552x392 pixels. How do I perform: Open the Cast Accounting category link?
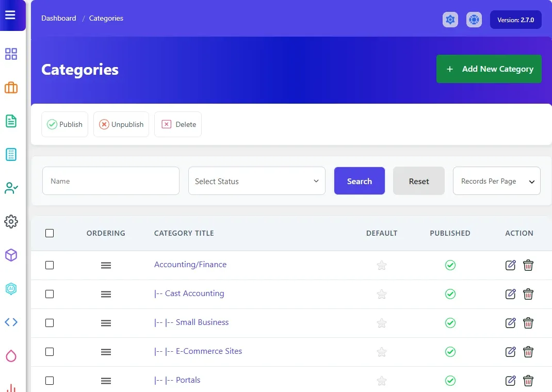(x=189, y=293)
